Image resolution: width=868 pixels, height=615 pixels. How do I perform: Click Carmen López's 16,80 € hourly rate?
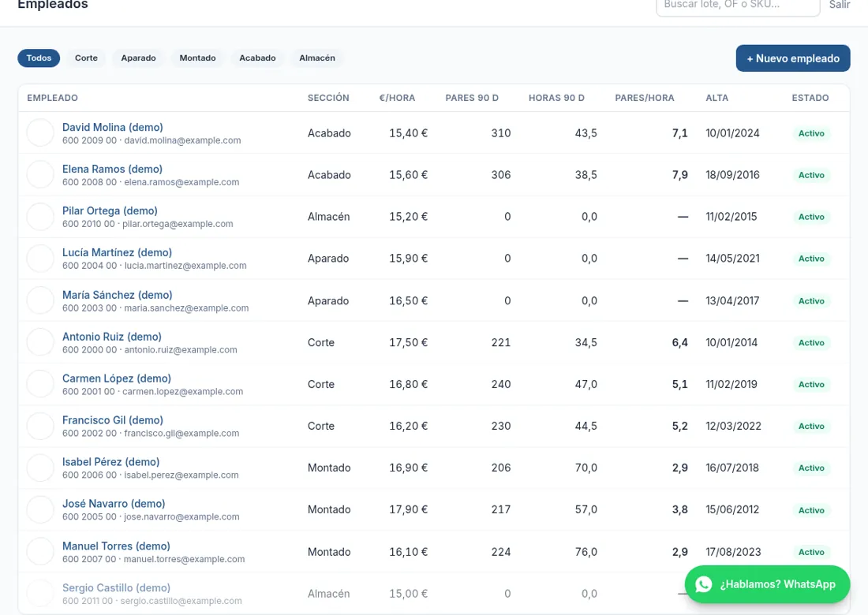click(408, 385)
